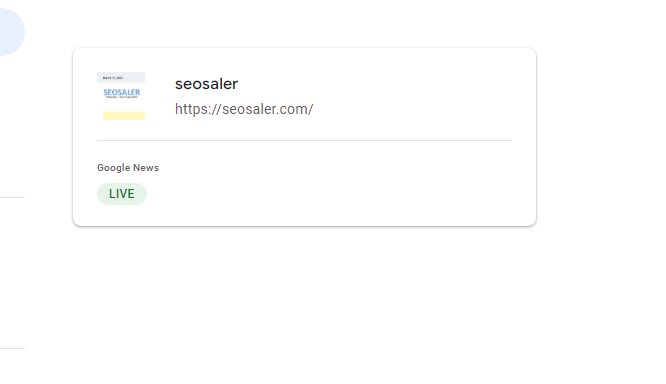This screenshot has width=666, height=384.
Task: Click the blue SEOSALER logo text
Action: pyautogui.click(x=121, y=92)
